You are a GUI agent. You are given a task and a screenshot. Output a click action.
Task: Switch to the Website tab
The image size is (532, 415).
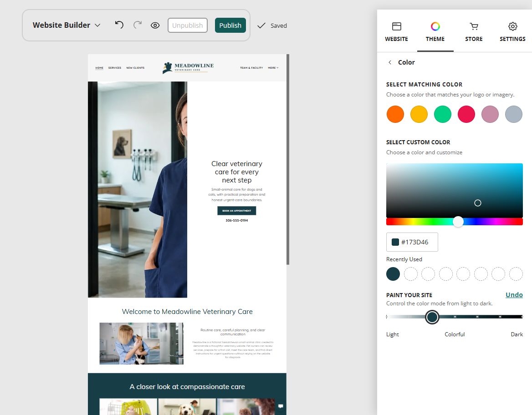coord(396,32)
